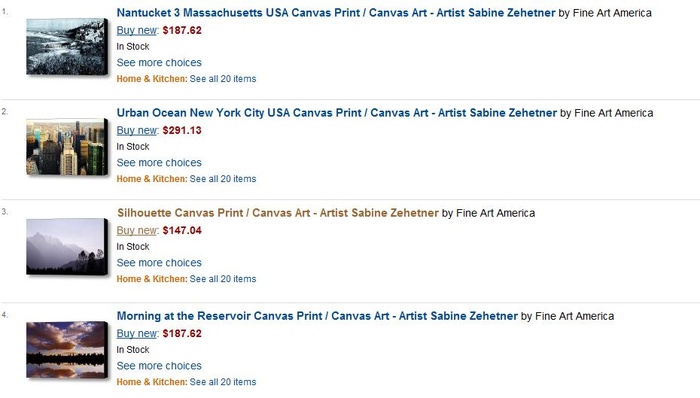This screenshot has width=700, height=398.
Task: See more choices for Silhouette print
Action: coord(159,262)
